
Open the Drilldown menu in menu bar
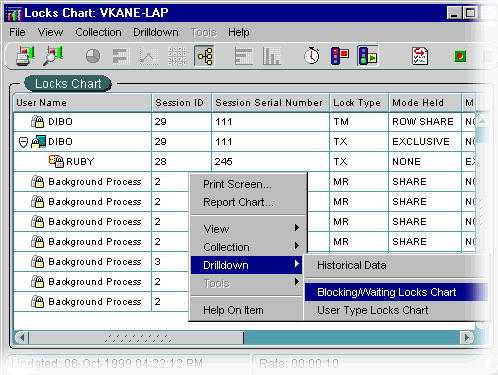tap(156, 32)
